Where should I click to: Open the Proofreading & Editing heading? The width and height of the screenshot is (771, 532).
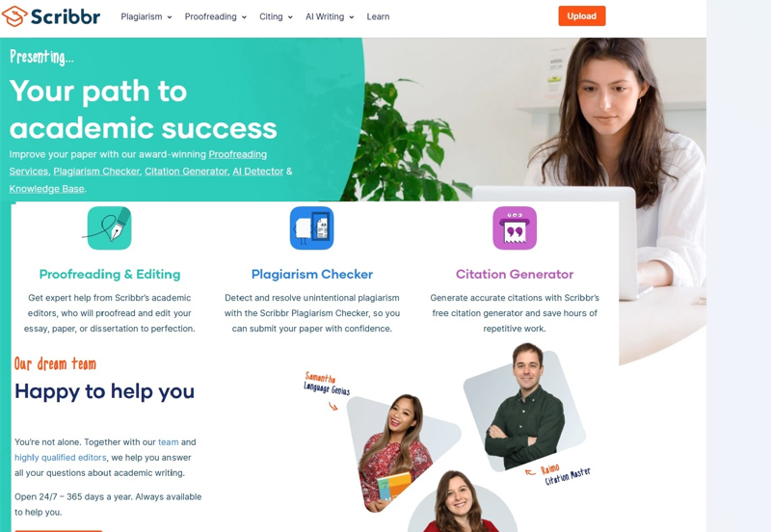[110, 275]
